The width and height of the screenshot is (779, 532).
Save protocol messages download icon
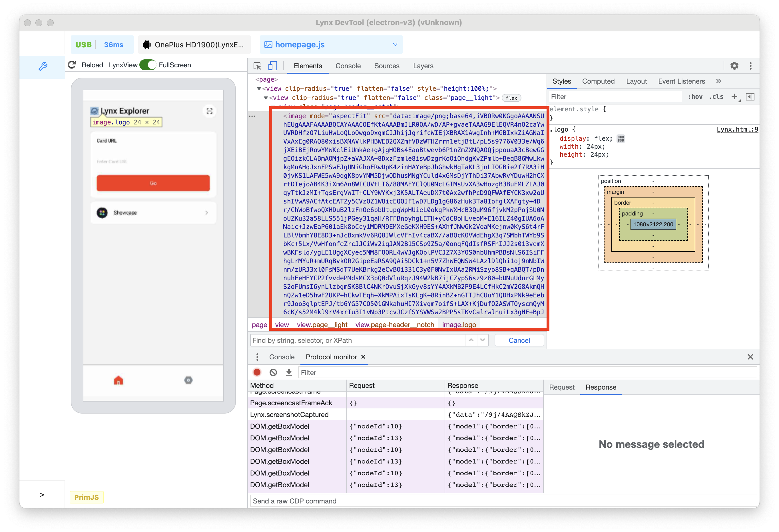click(289, 372)
